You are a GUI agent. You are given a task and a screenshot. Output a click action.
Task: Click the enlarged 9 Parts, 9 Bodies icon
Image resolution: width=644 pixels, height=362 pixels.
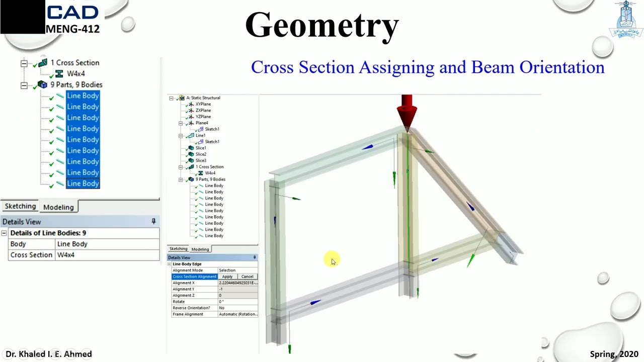[x=43, y=85]
